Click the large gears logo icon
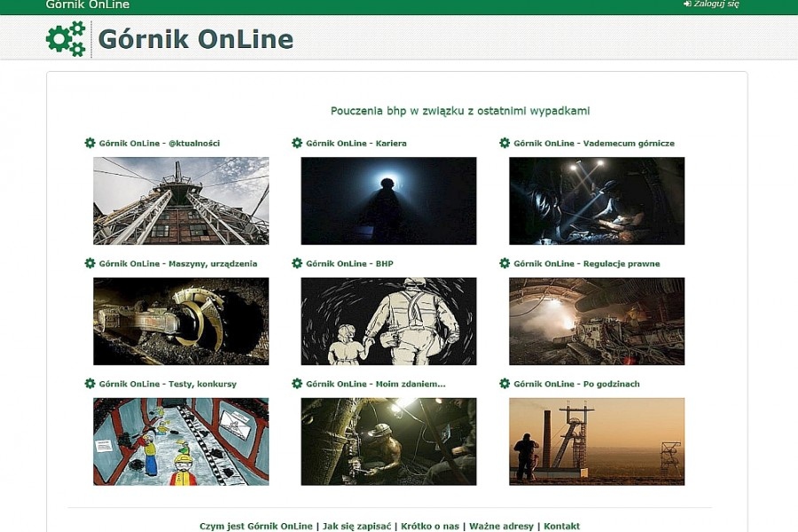Screen dimensions: 798x532 click(x=66, y=39)
